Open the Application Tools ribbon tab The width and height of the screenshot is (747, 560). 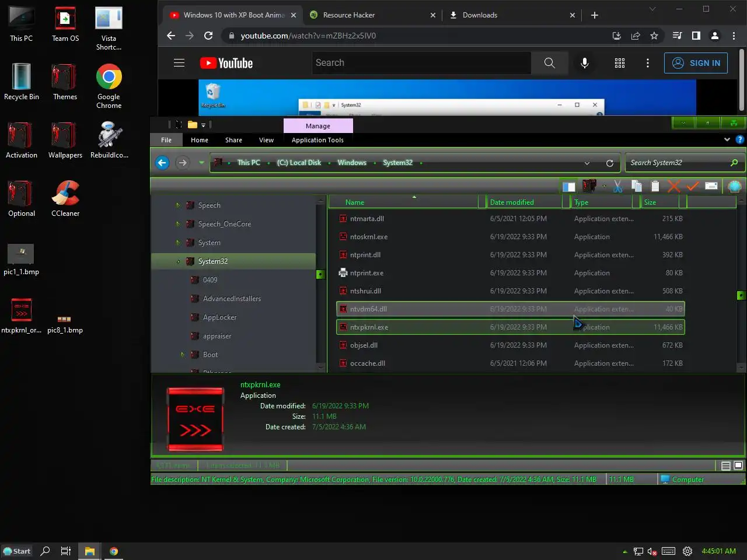(317, 140)
